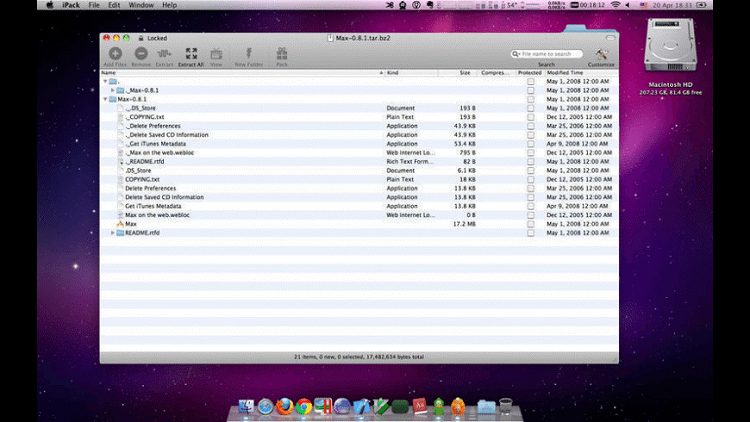Open the Help menu
Viewport: 750px width, 422px height.
click(x=169, y=5)
